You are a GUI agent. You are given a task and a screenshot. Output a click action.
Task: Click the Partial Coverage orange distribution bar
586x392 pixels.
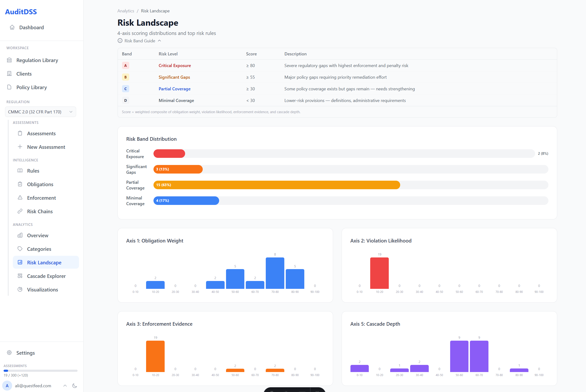[x=276, y=185]
